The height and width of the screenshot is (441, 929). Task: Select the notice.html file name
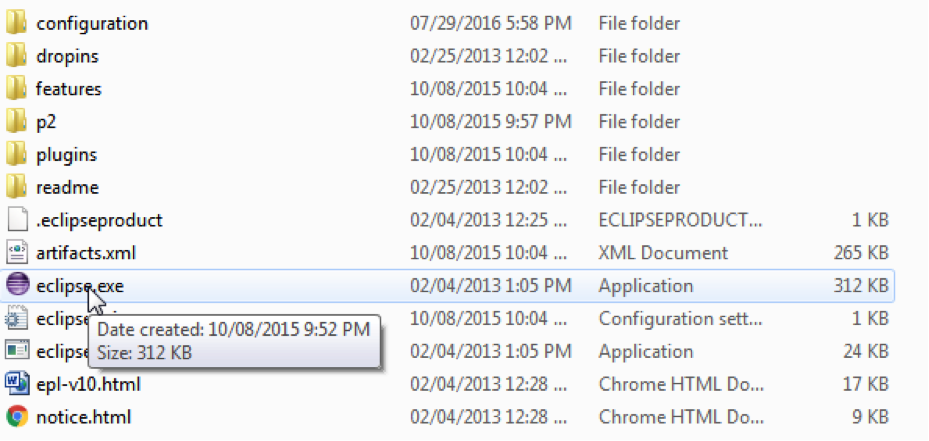[84, 417]
